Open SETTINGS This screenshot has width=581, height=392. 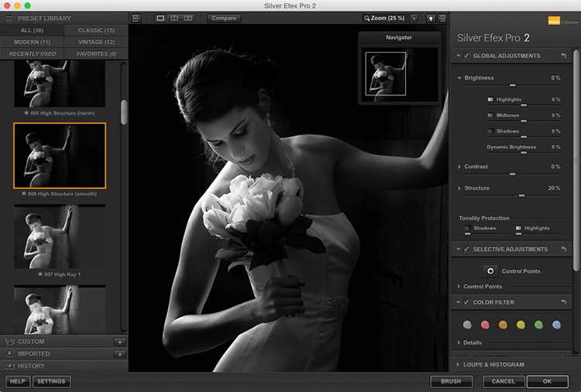(51, 381)
